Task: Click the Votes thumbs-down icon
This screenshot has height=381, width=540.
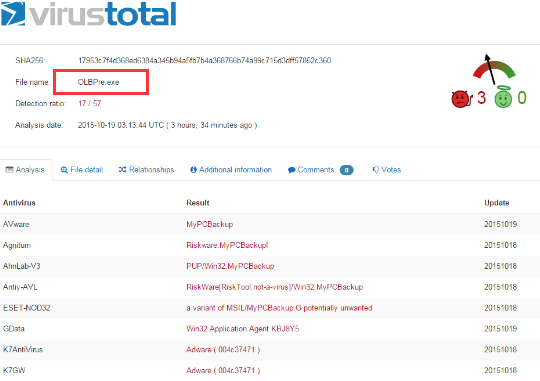Action: click(x=376, y=170)
